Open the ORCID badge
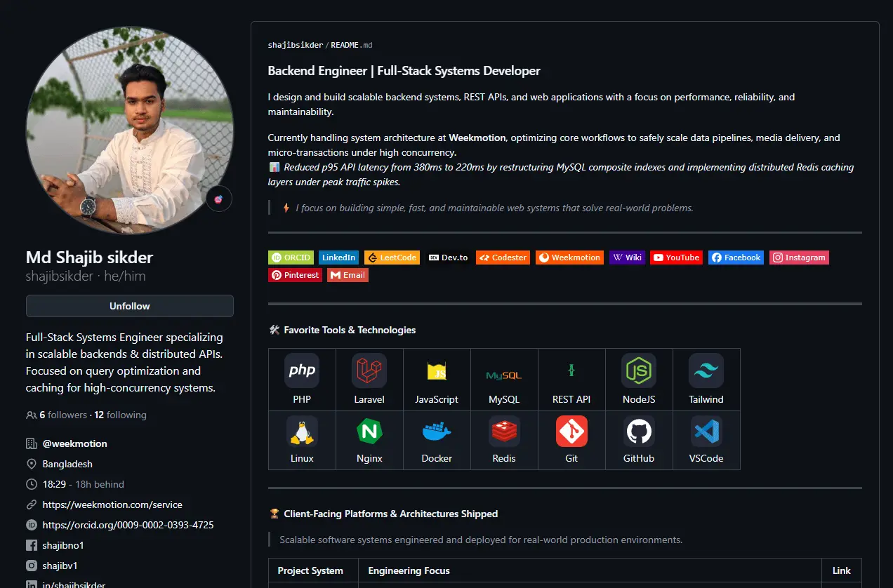 [x=291, y=258]
